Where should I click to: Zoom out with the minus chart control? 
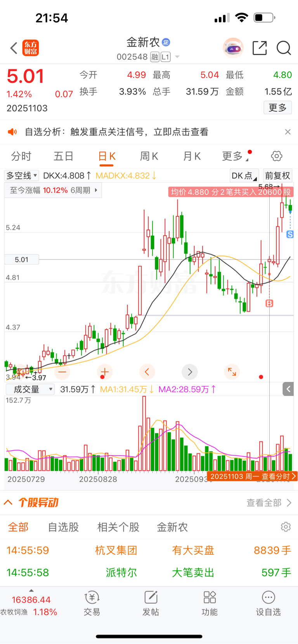click(x=62, y=372)
